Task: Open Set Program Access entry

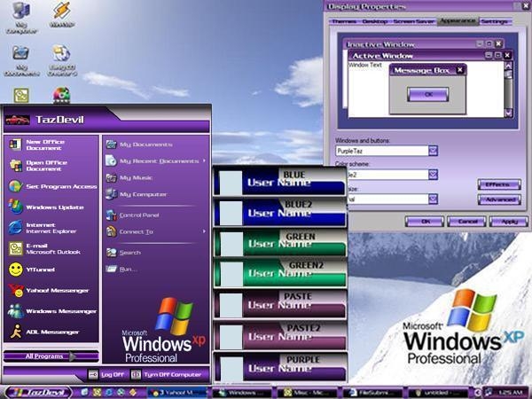Action: click(51, 186)
